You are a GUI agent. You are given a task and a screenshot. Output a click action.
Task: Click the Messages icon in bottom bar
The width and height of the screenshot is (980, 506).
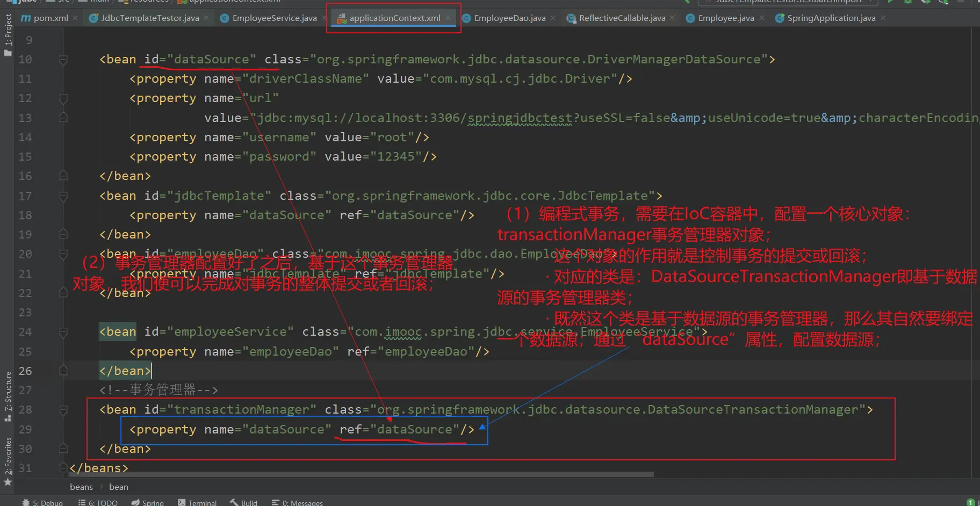coord(276,503)
